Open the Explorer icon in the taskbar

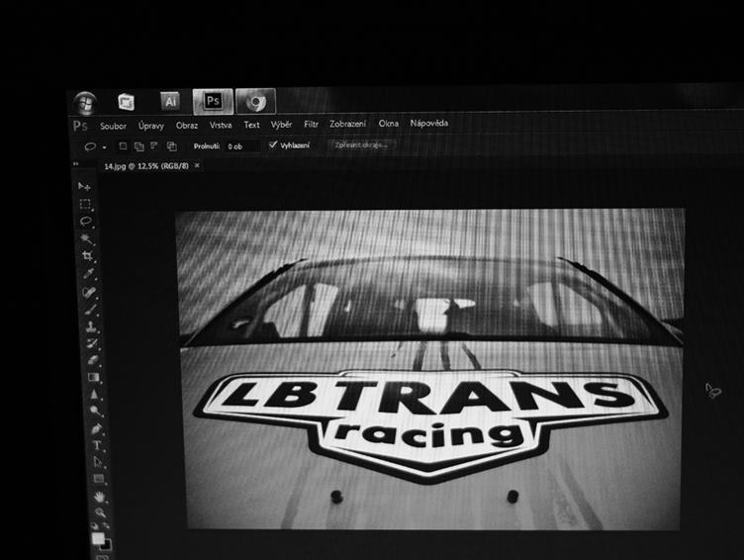tap(127, 102)
